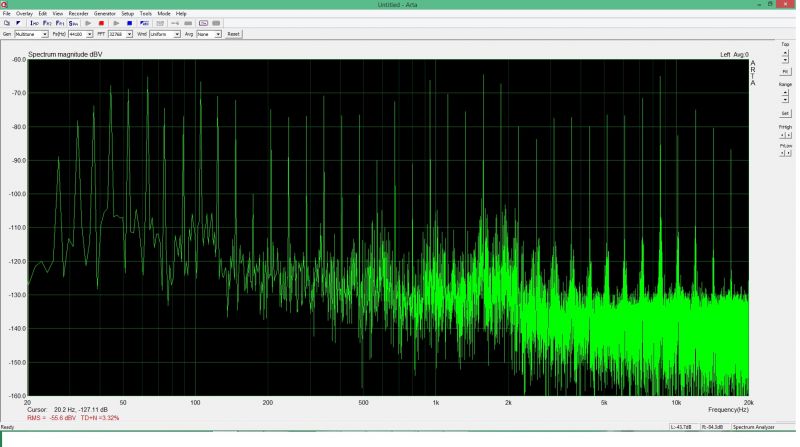
Task: Decrease Range with the down arrow
Action: coord(785,98)
